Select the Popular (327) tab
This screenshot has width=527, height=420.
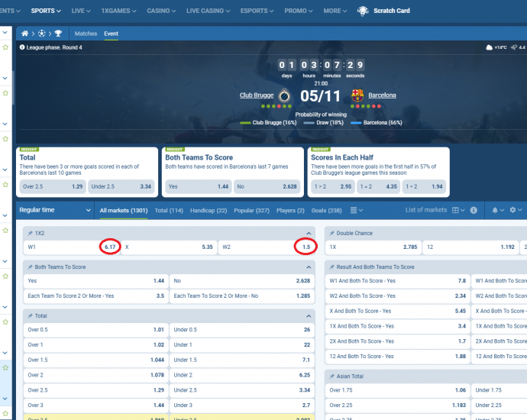[252, 210]
